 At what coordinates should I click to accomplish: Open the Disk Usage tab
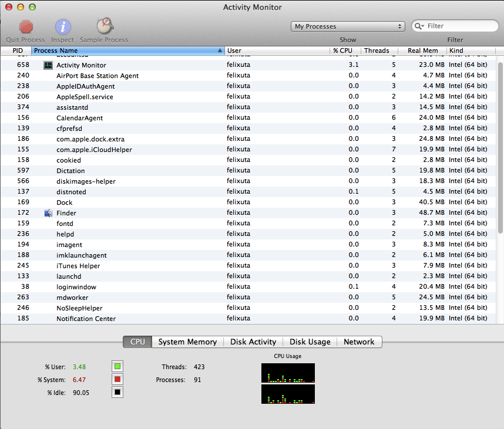click(310, 342)
